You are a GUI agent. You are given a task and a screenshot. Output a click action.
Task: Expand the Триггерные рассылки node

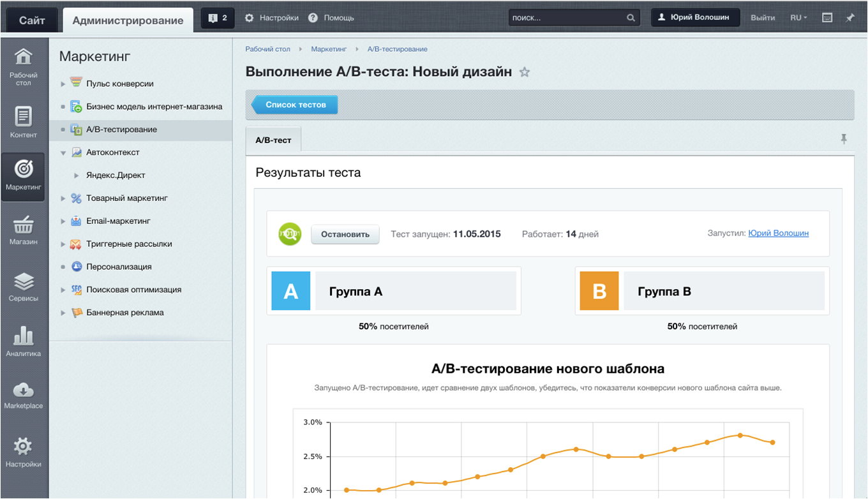coord(63,244)
